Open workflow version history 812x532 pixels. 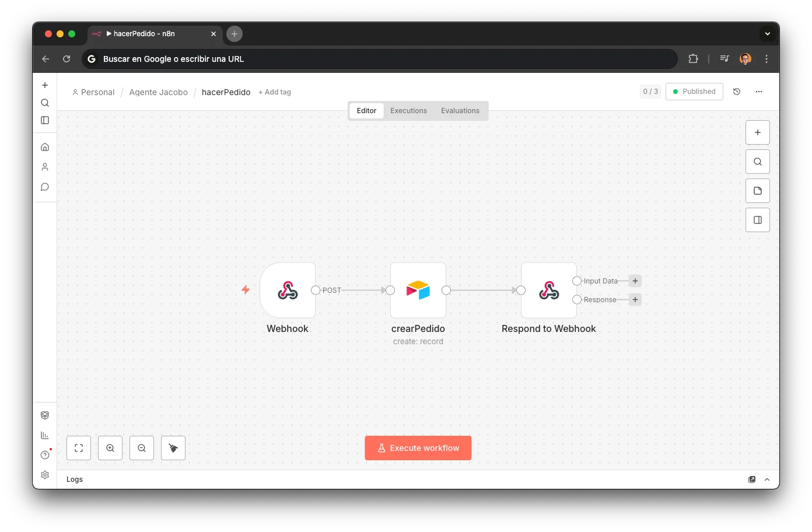pyautogui.click(x=736, y=92)
